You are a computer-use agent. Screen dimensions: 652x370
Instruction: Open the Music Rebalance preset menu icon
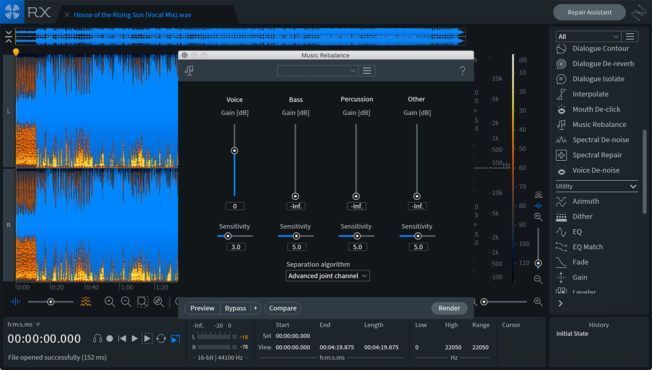[367, 71]
